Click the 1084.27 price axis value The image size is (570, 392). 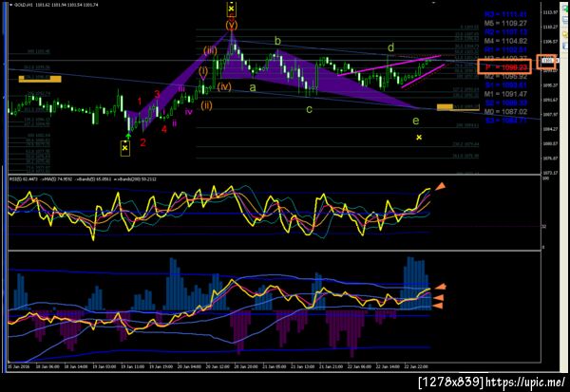550,129
